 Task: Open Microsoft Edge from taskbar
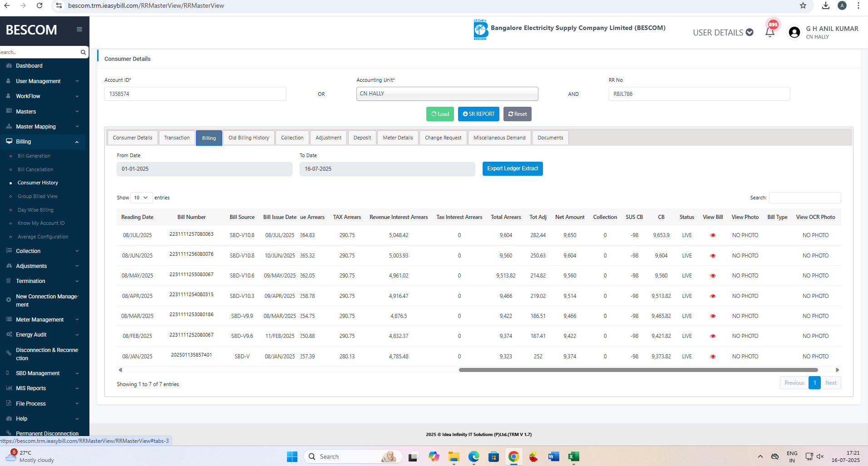pos(473,456)
